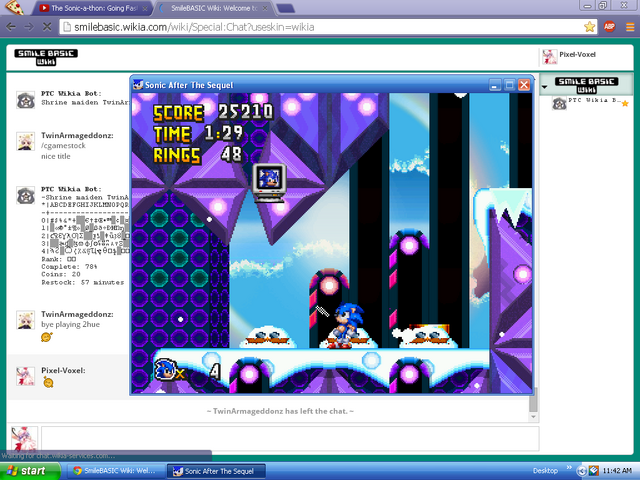640x480 pixels.
Task: Open Chrome's hamburger menu icon
Action: [x=630, y=27]
